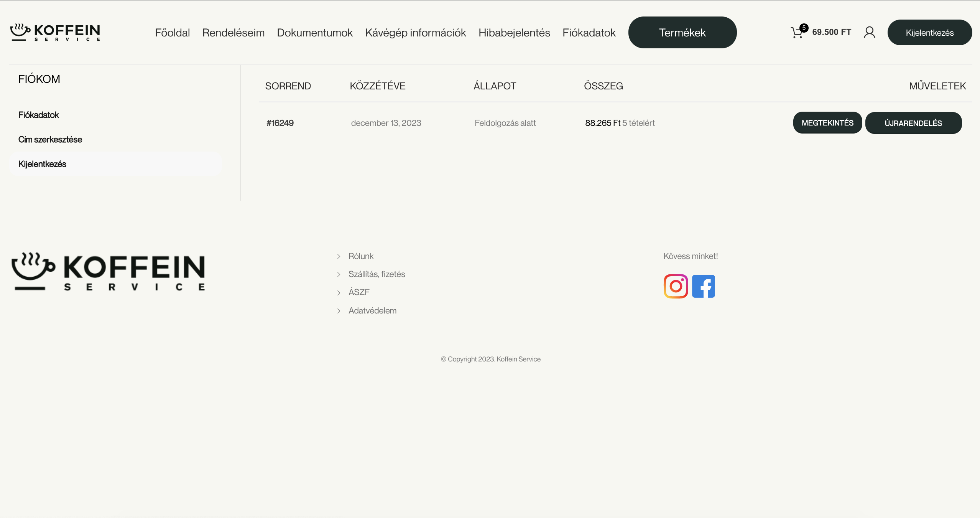Open the Facebook social icon

tap(703, 286)
